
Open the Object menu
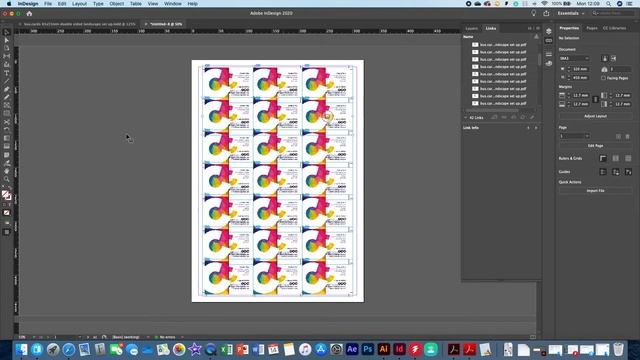pos(116,4)
